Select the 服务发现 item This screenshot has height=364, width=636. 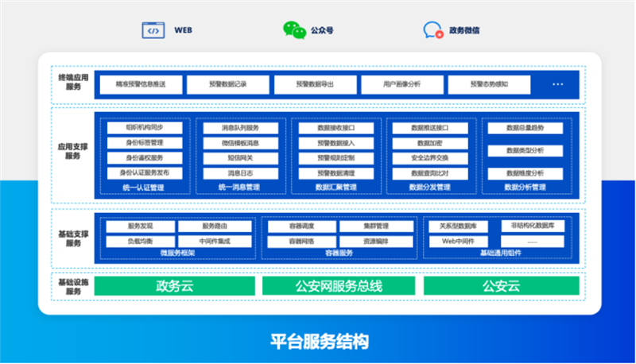(x=140, y=226)
